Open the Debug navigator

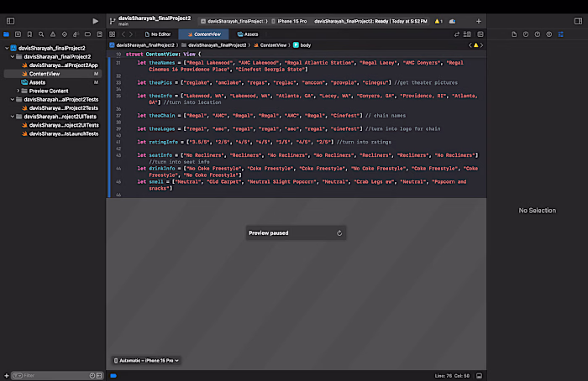pyautogui.click(x=76, y=34)
